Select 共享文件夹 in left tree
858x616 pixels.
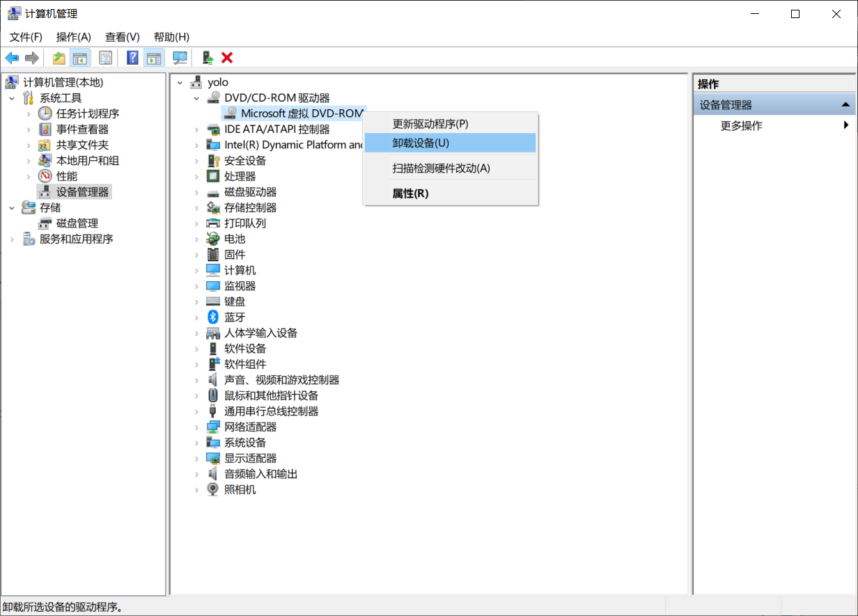[x=82, y=145]
